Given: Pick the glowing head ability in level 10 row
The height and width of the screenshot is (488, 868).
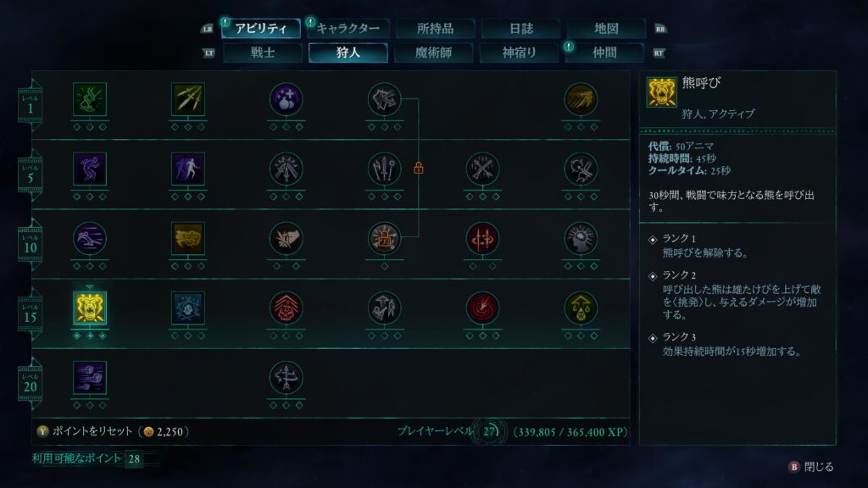Looking at the screenshot, I should (580, 238).
